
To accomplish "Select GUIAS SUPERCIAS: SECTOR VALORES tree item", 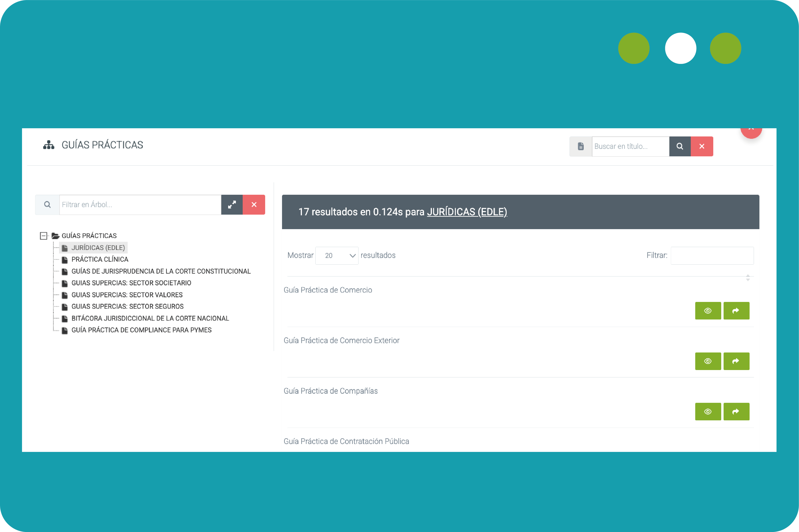I will (127, 295).
